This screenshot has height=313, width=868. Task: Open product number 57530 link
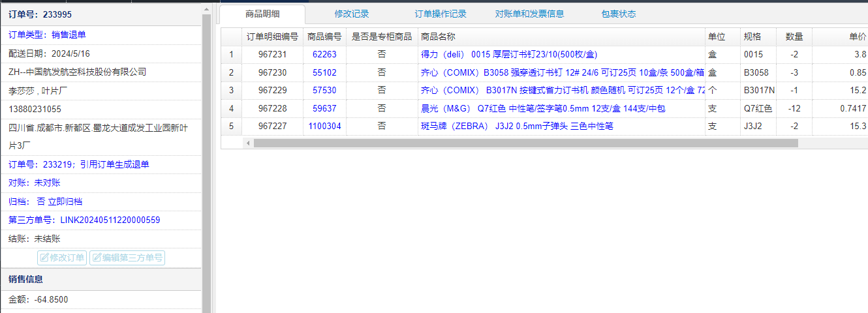[324, 90]
